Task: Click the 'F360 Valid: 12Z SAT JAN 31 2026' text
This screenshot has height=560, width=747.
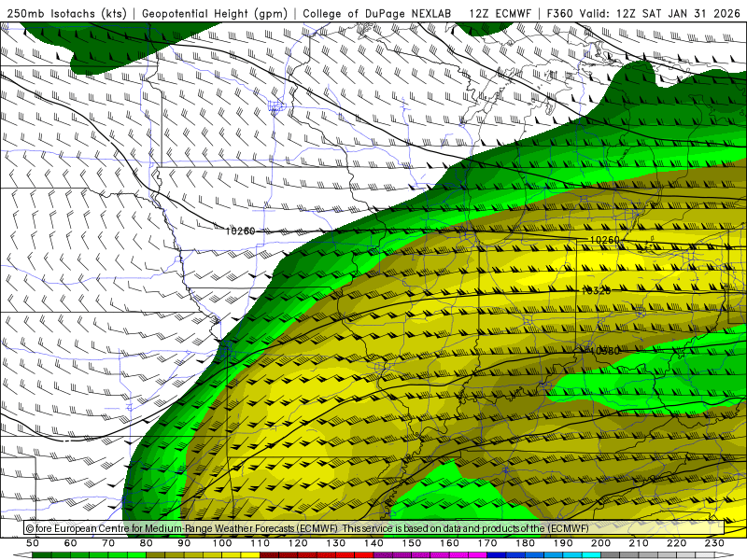Action: 643,13
